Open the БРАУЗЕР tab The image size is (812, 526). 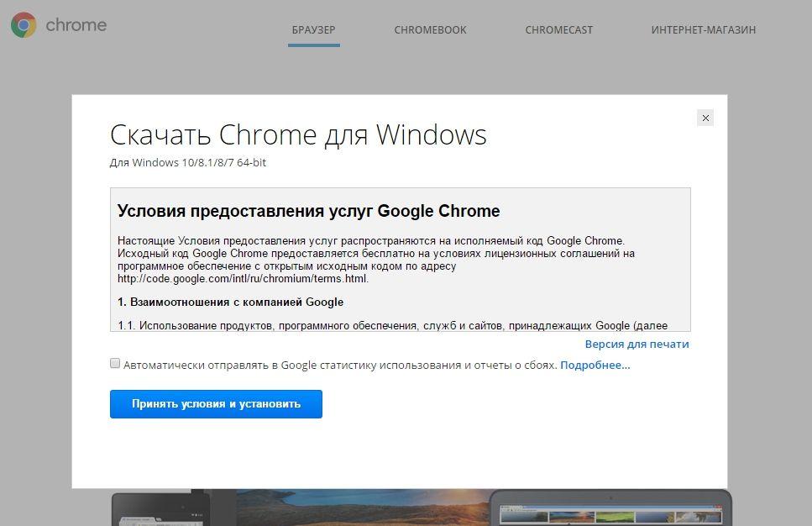click(314, 30)
